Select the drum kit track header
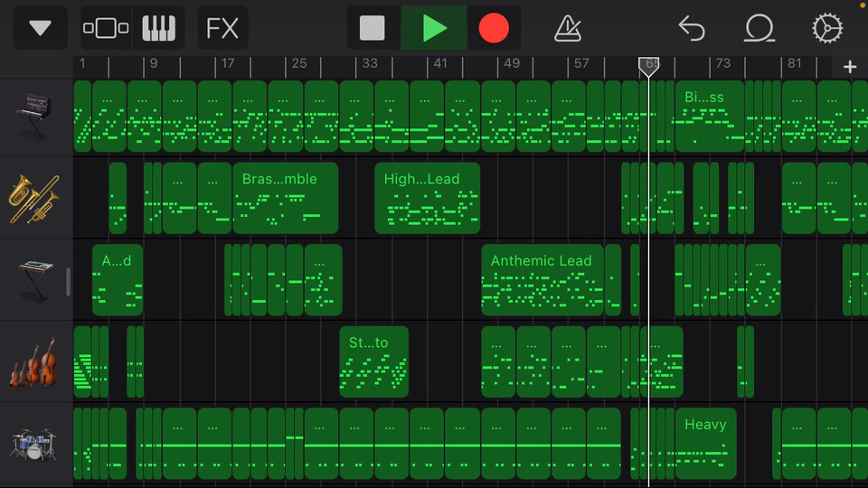This screenshot has height=488, width=868. coord(33,445)
